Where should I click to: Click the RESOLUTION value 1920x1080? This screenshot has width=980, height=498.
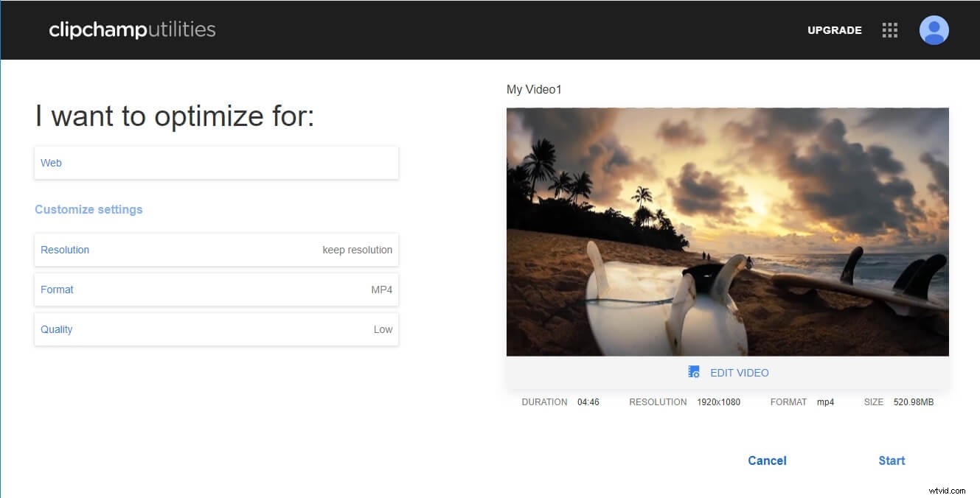point(718,401)
